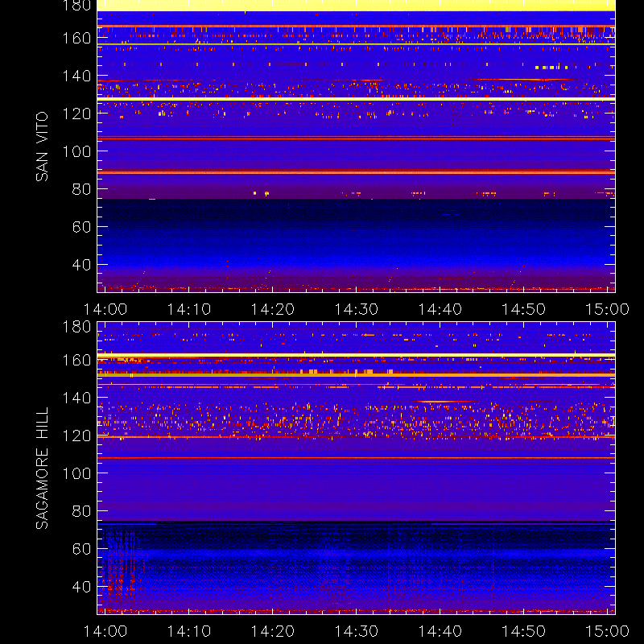Pick the 140 label on SAGAMORE HILL axis
Screen dimensions: 644x644
click(x=76, y=398)
